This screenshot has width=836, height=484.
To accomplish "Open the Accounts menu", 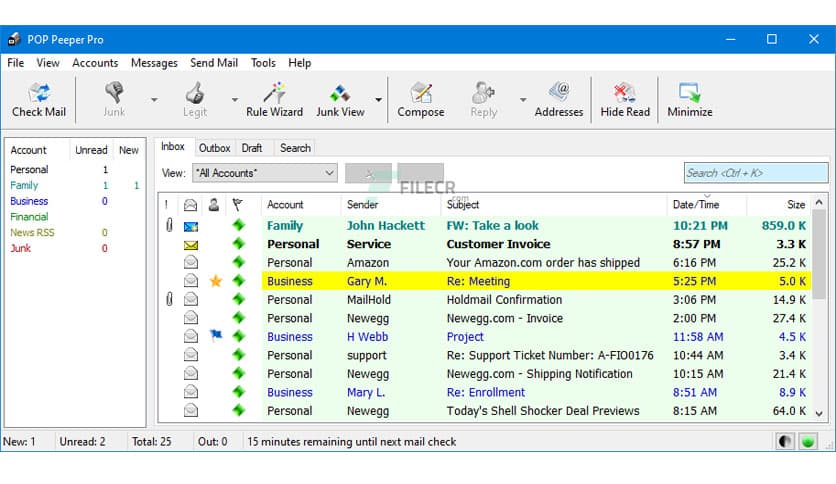I will click(95, 63).
